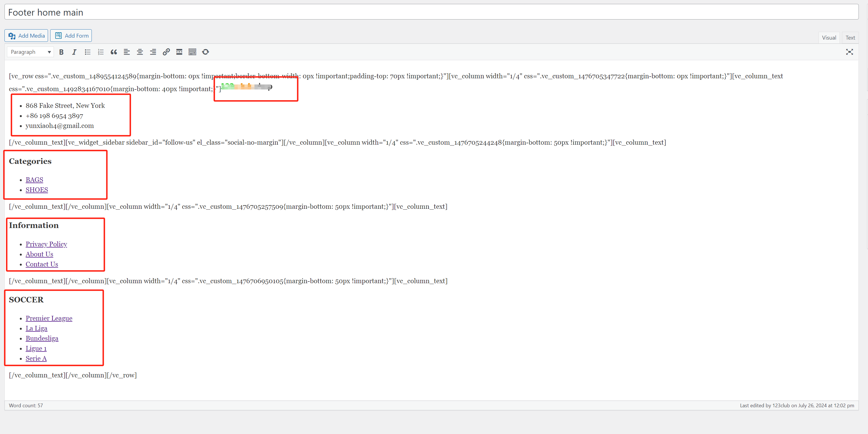Image resolution: width=868 pixels, height=434 pixels.
Task: Click the Footer home main title field
Action: [x=431, y=13]
